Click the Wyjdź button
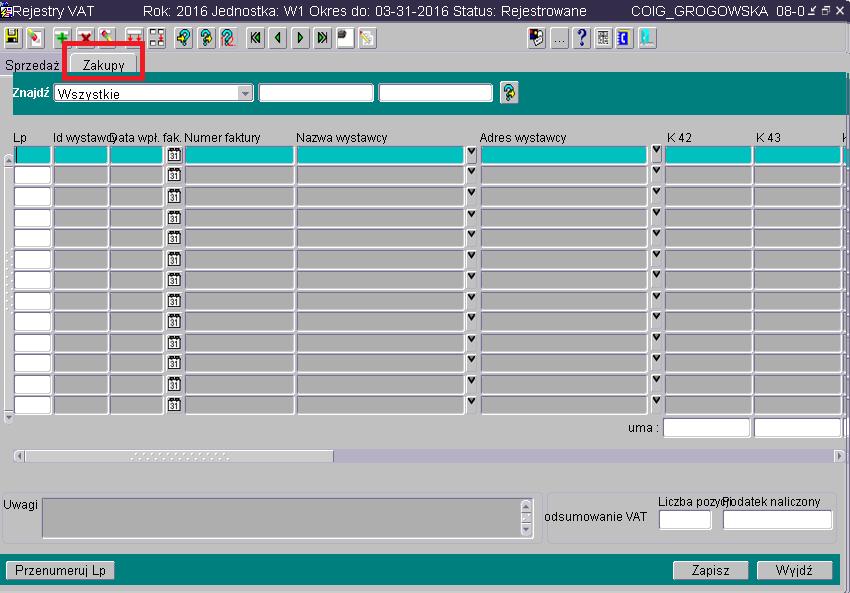This screenshot has height=593, width=850. pyautogui.click(x=794, y=570)
